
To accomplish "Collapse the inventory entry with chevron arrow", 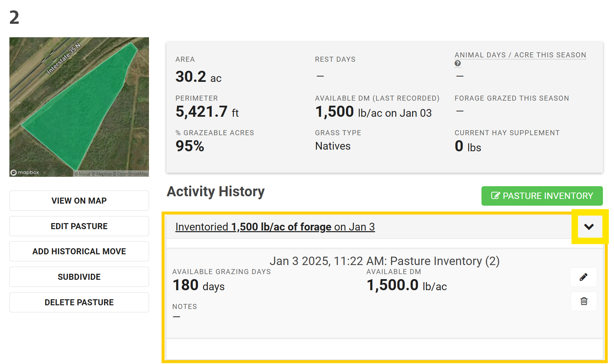I will coord(589,227).
